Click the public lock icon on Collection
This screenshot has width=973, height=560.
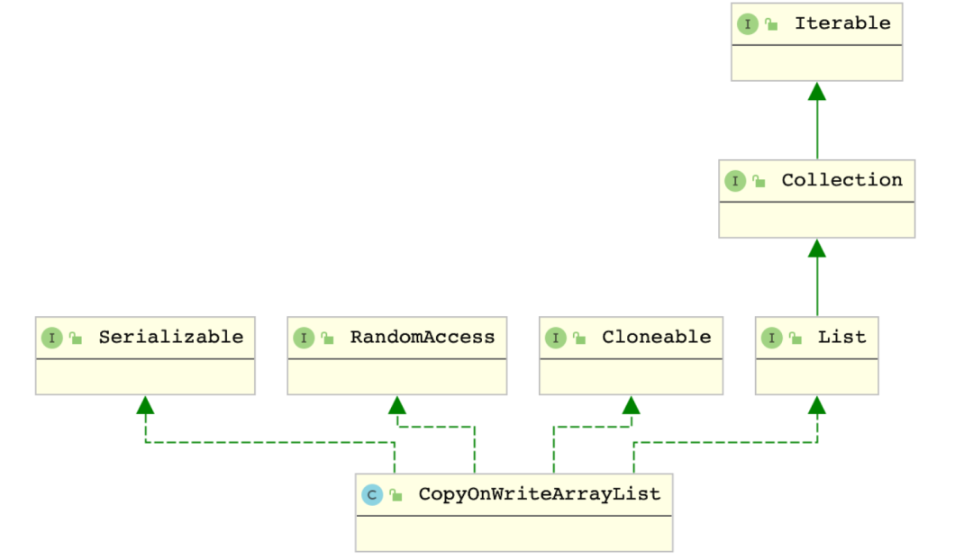tap(759, 182)
